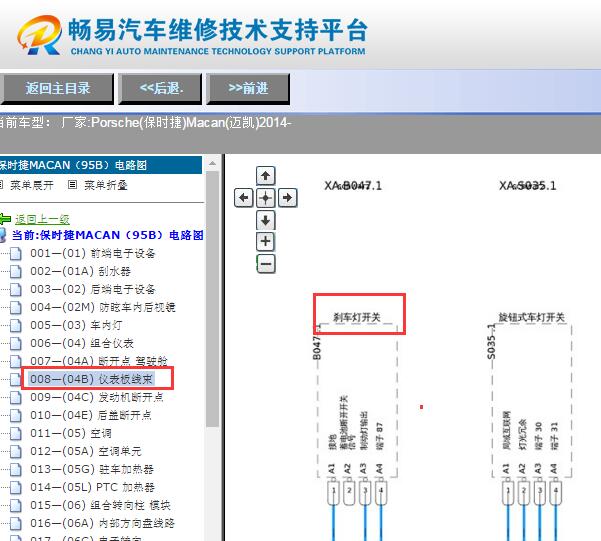601x541 pixels.
Task: Go forward with the >>前进 button
Action: pyautogui.click(x=248, y=89)
